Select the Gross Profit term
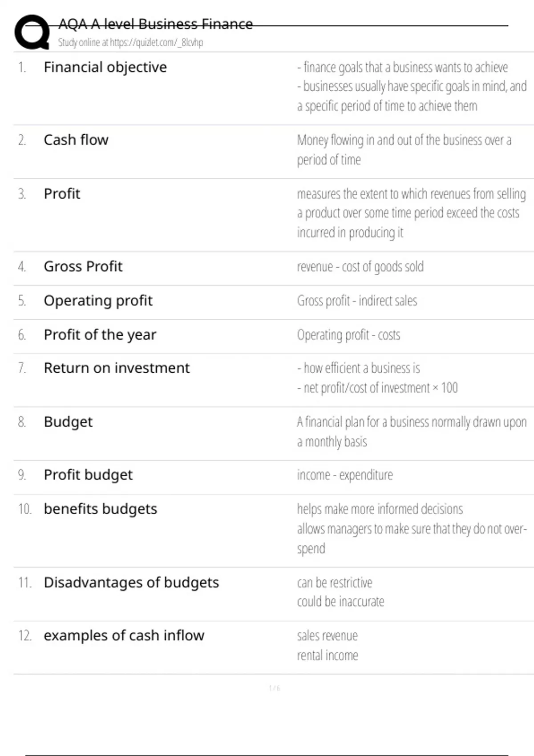534x756 pixels. (83, 266)
